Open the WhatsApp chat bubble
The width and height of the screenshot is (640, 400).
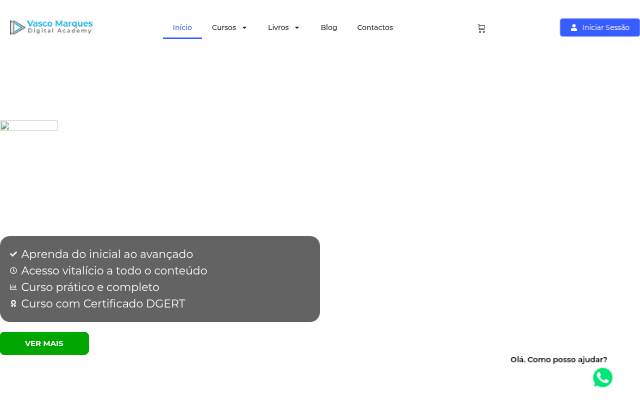point(602,377)
